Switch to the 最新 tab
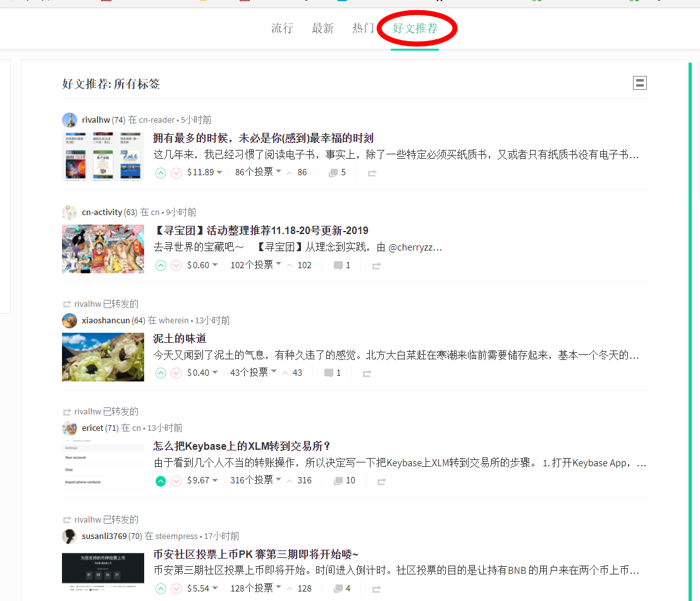The image size is (700, 601). 323,28
